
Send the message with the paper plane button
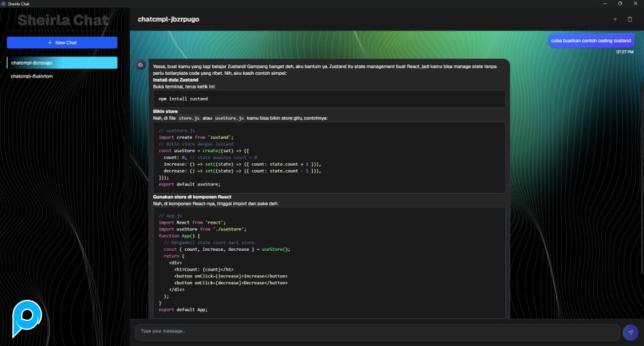[x=630, y=332]
